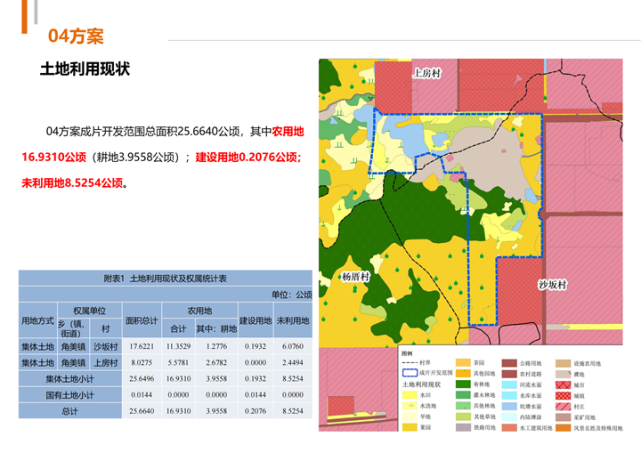Click the 铁路用地 gray legend swatch
This screenshot has width=641, height=453.
point(463,428)
